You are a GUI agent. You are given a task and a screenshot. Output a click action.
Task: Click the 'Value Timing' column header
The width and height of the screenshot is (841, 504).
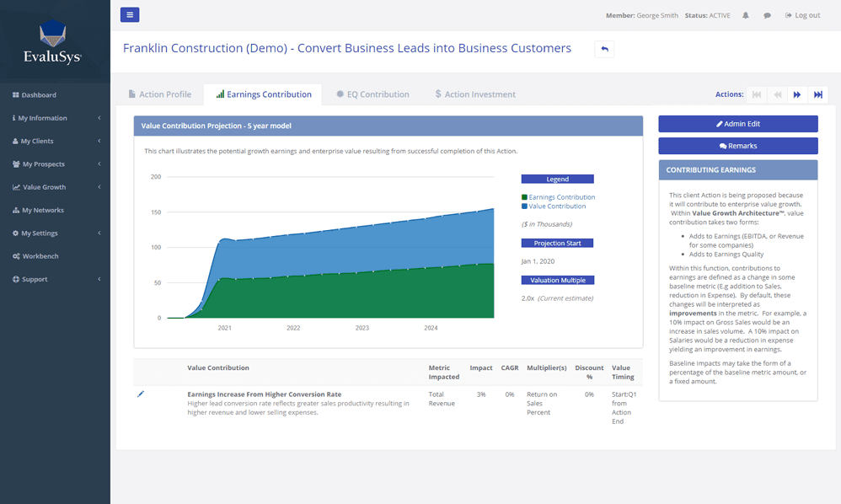(x=623, y=373)
